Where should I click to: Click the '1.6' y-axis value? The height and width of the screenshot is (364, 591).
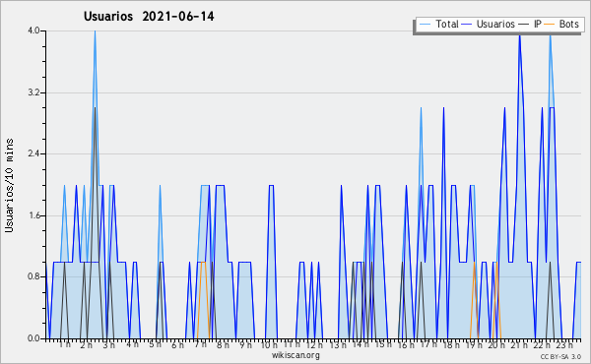point(33,215)
